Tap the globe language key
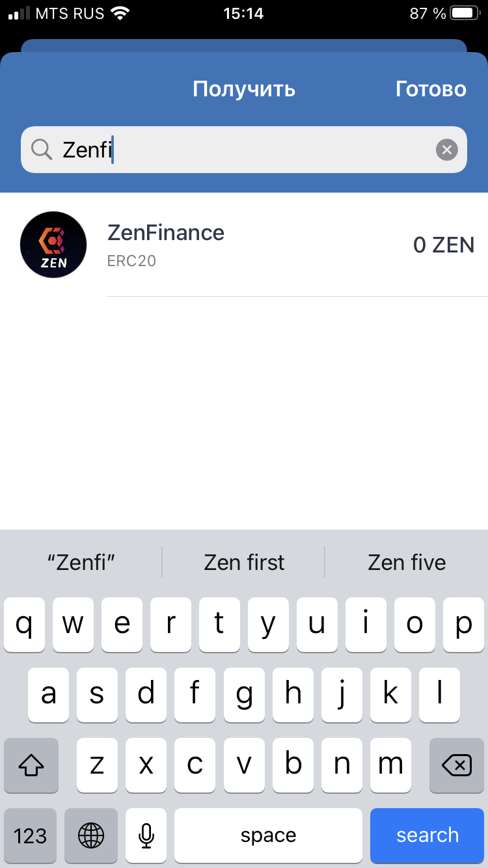 pos(91,835)
